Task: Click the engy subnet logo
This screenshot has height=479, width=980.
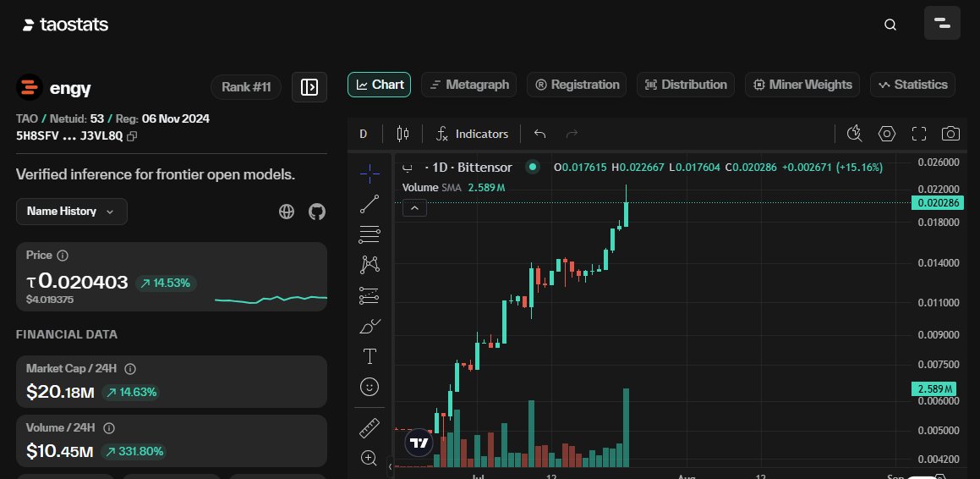Action: point(29,87)
